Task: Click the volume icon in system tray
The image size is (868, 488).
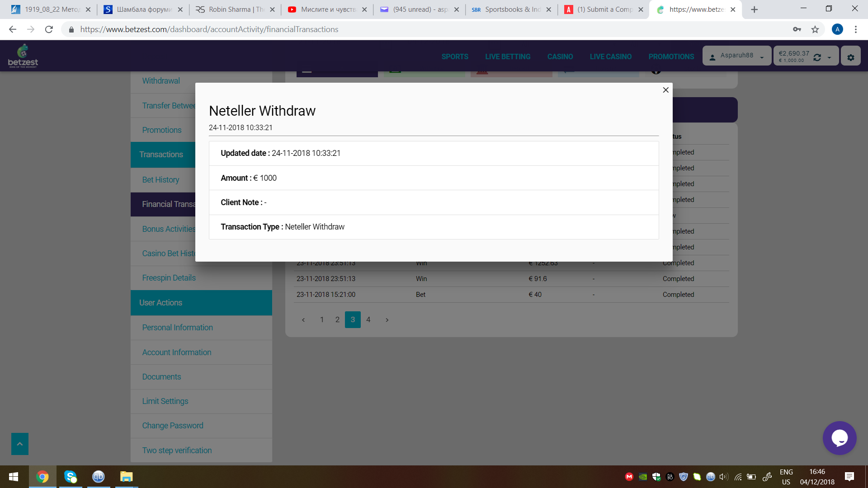Action: tap(724, 477)
